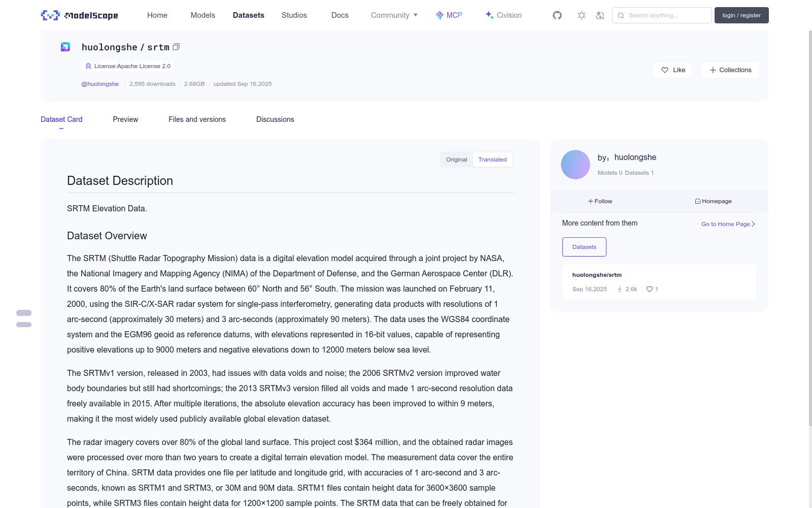Click the license badge icon
Image resolution: width=812 pixels, height=508 pixels.
pos(88,66)
